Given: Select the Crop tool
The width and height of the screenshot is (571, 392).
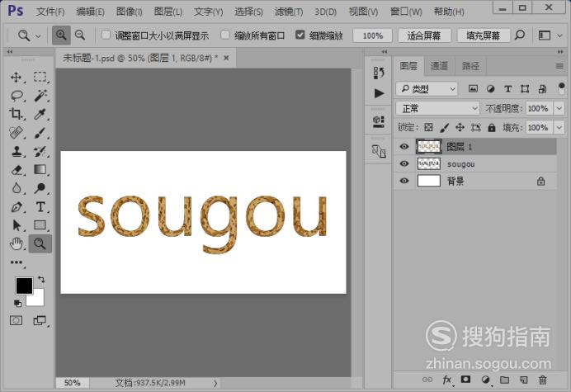Looking at the screenshot, I should point(16,114).
